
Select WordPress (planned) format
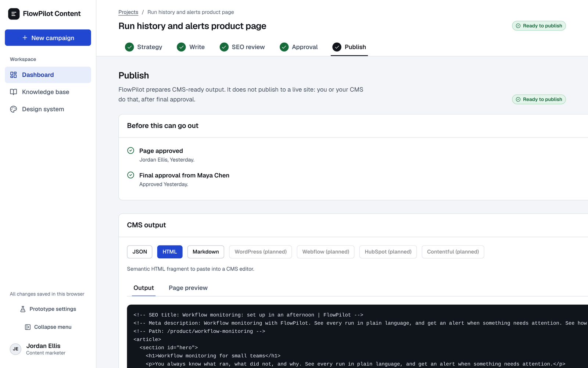(x=261, y=252)
